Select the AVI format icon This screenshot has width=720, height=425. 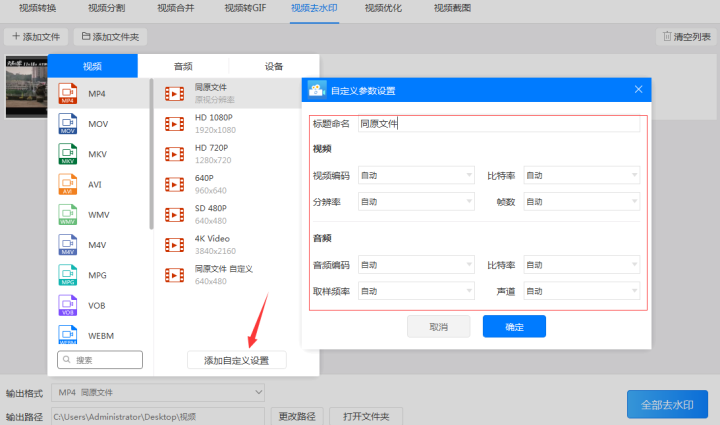(x=68, y=185)
